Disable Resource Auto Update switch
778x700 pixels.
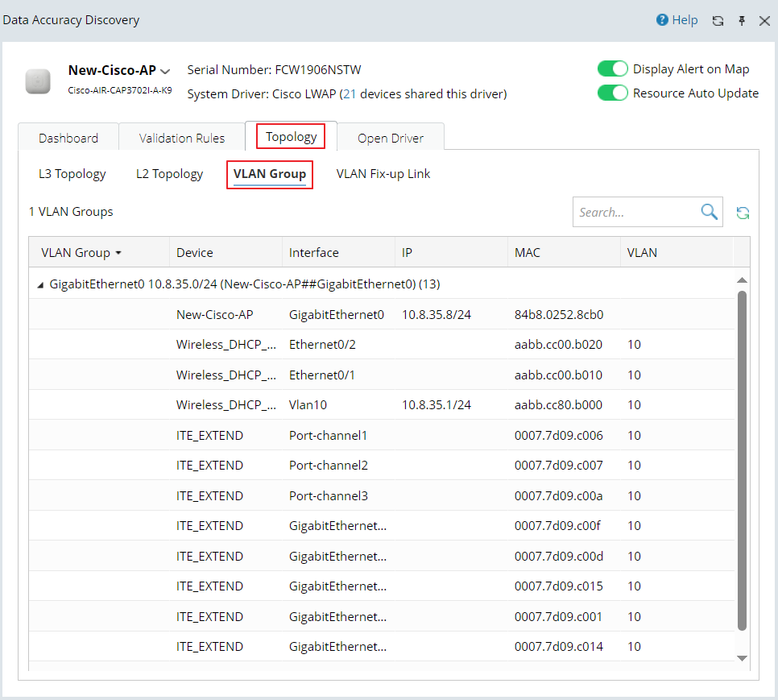point(612,93)
